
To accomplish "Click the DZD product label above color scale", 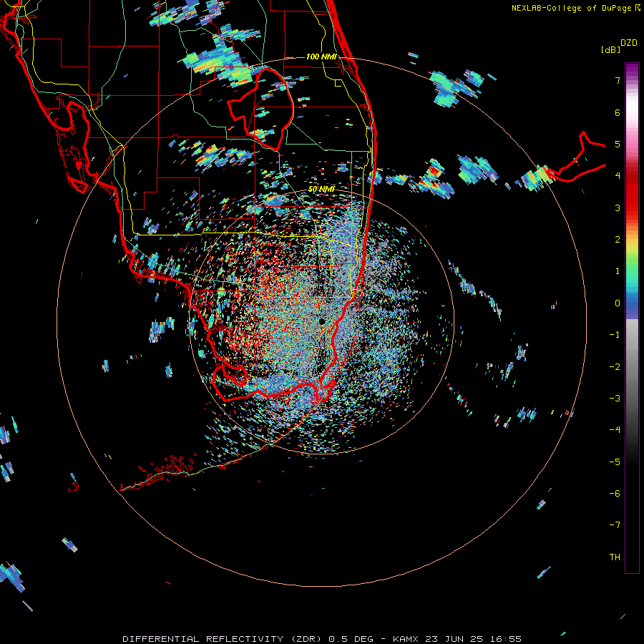I will click(629, 43).
